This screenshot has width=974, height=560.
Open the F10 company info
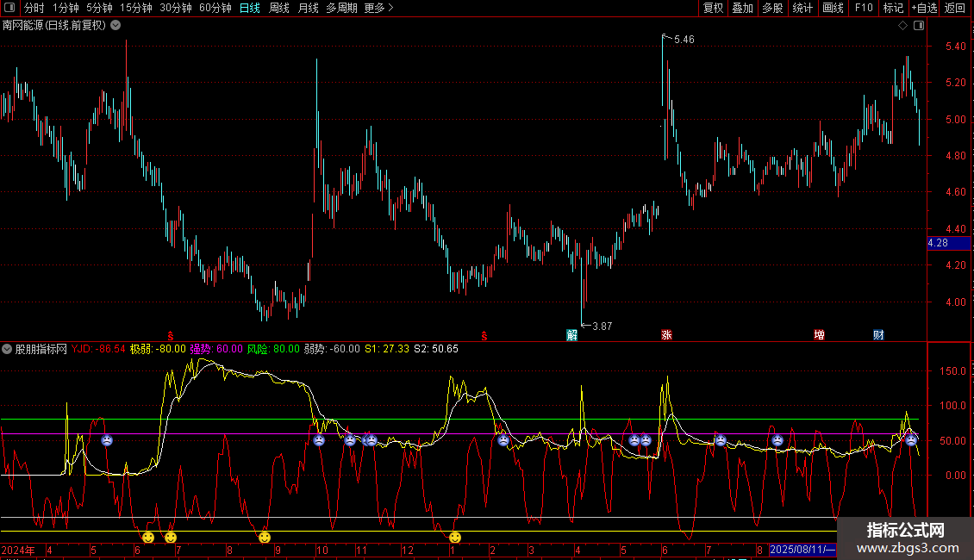click(x=864, y=8)
